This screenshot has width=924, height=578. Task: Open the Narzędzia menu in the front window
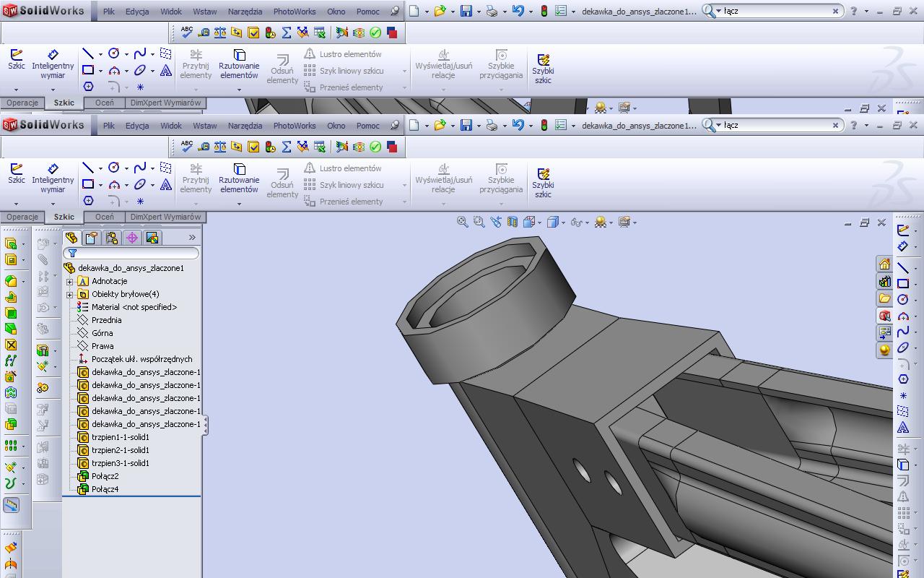coord(245,125)
